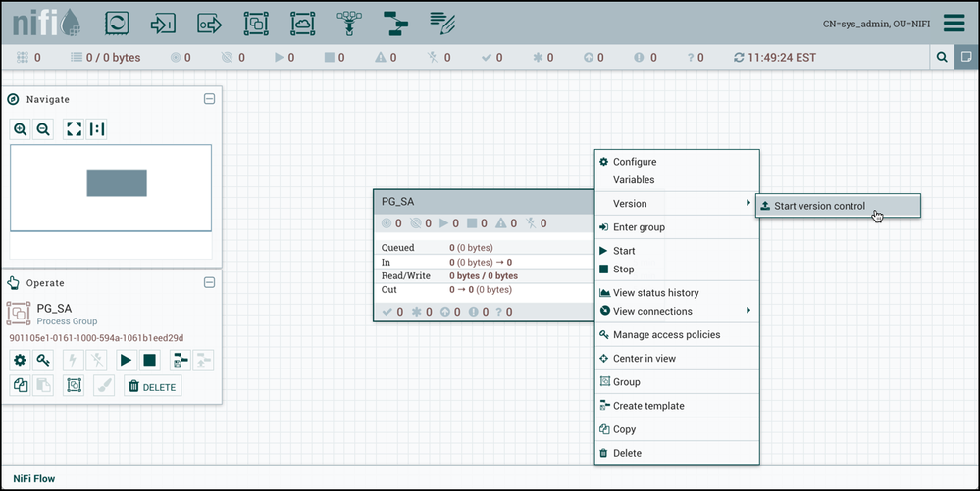The height and width of the screenshot is (491, 980).
Task: Select Enter group in context menu
Action: pyautogui.click(x=639, y=227)
